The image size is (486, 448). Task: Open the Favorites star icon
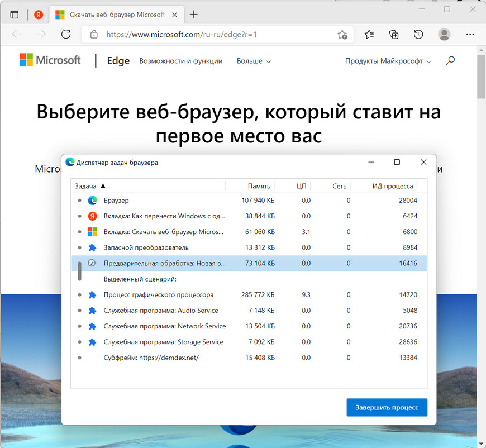[x=369, y=35]
